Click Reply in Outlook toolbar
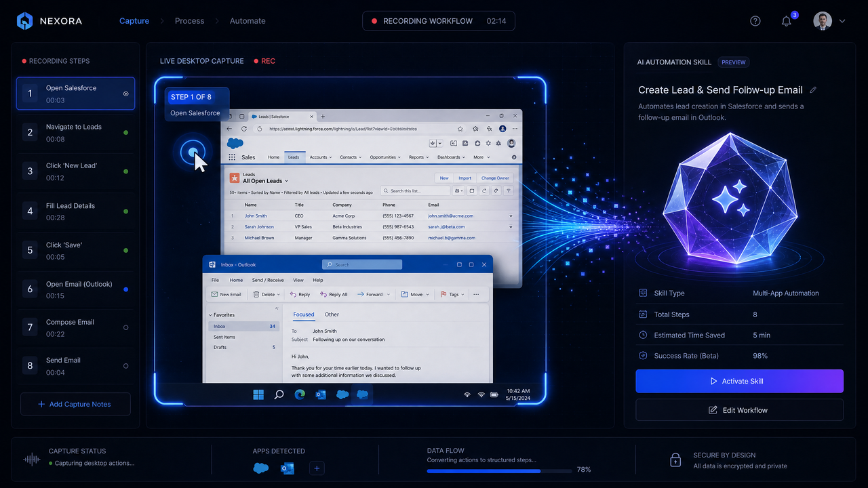This screenshot has width=868, height=488. tap(300, 294)
